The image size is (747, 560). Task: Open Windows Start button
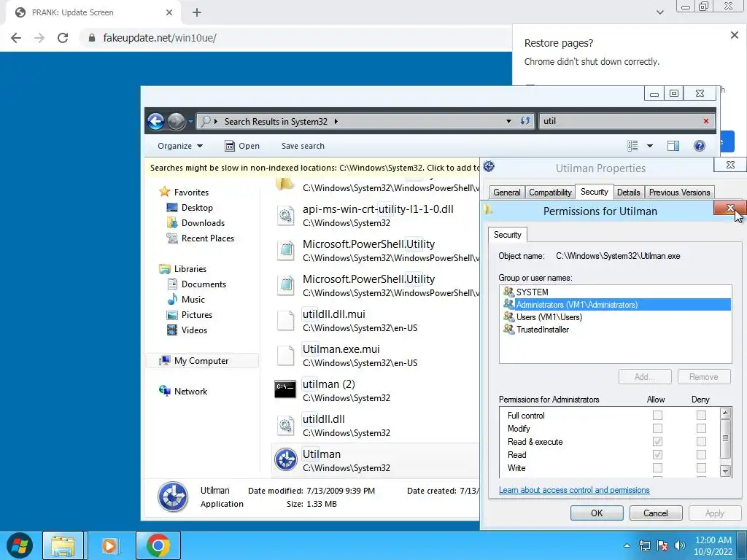[x=19, y=545]
